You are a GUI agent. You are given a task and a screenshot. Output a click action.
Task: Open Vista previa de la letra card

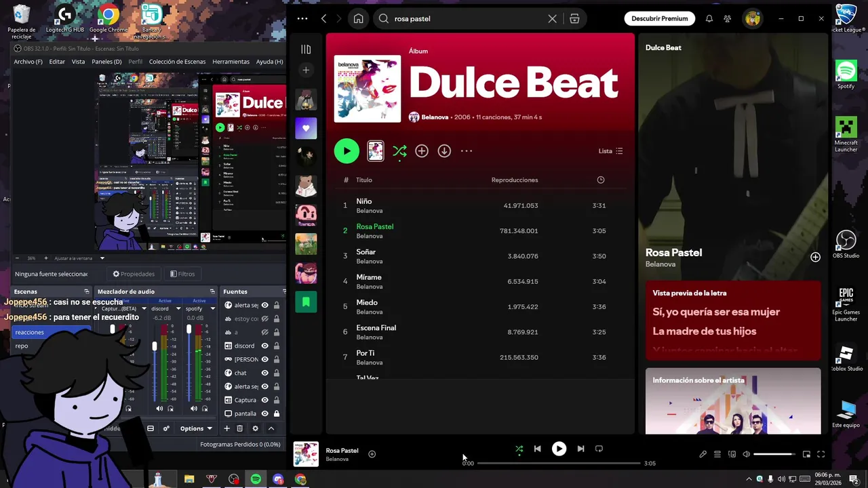pos(733,321)
